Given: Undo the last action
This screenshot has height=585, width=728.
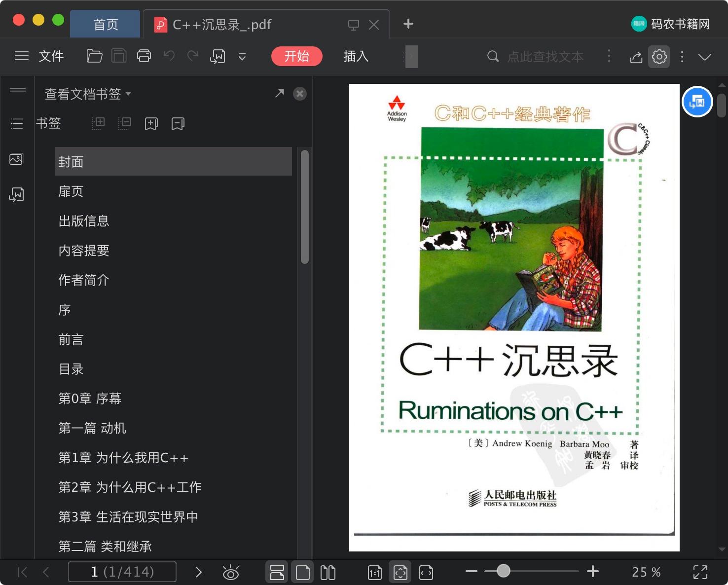Looking at the screenshot, I should click(169, 56).
